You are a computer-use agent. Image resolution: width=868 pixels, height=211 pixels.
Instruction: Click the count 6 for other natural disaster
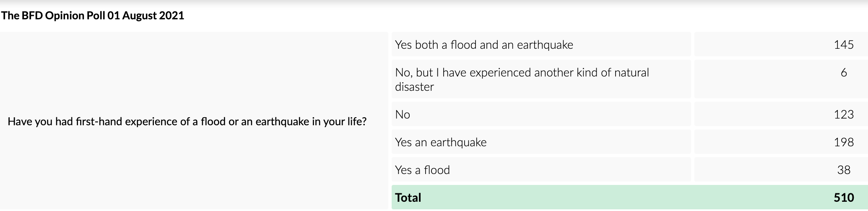pos(844,73)
